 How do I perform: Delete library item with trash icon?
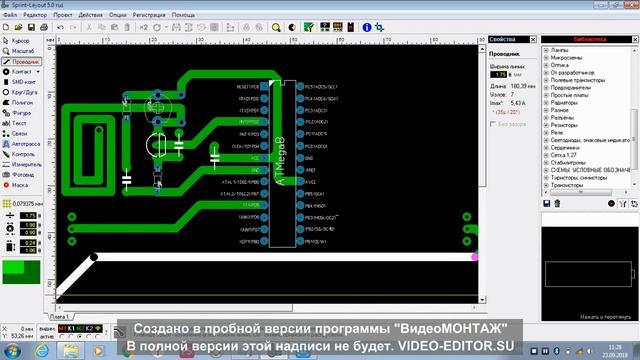(x=557, y=203)
